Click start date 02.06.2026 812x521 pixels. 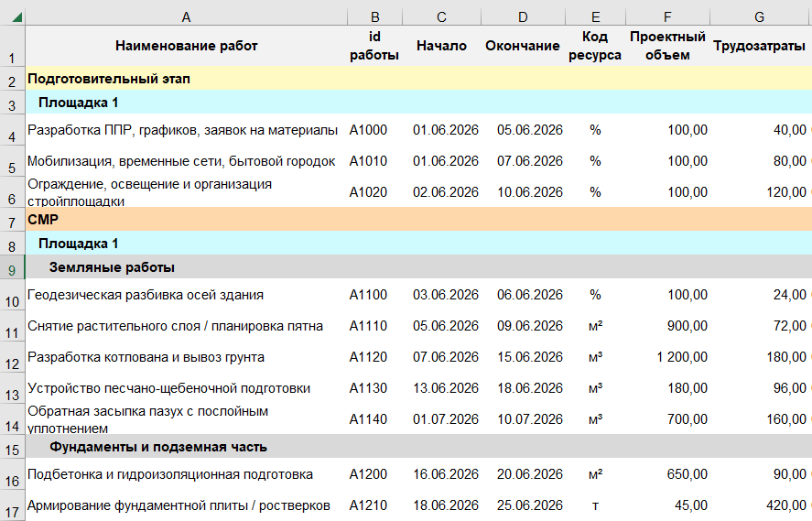[441, 192]
